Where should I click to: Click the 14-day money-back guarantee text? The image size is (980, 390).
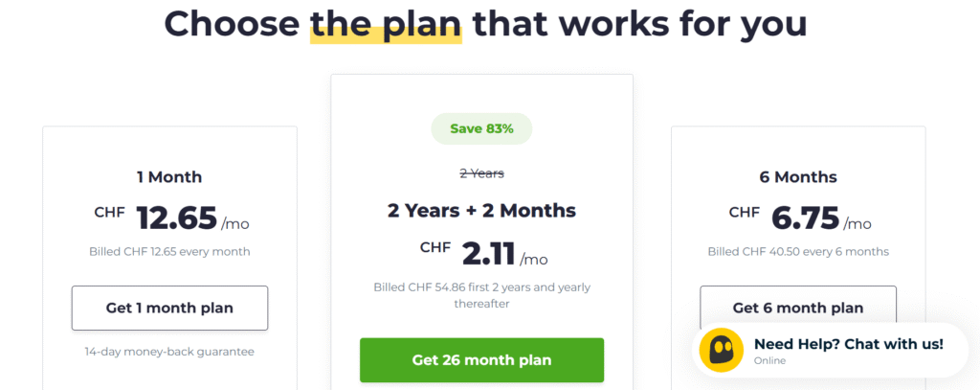click(169, 352)
